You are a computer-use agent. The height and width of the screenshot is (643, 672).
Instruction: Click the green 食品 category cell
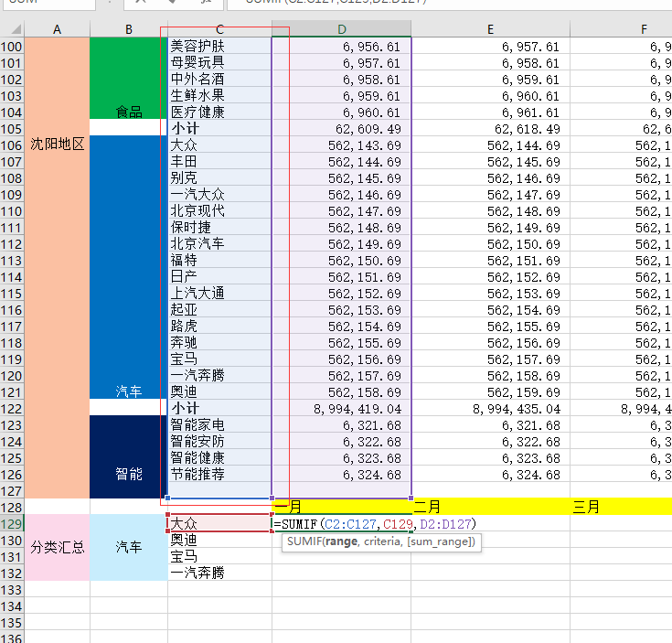pos(129,78)
